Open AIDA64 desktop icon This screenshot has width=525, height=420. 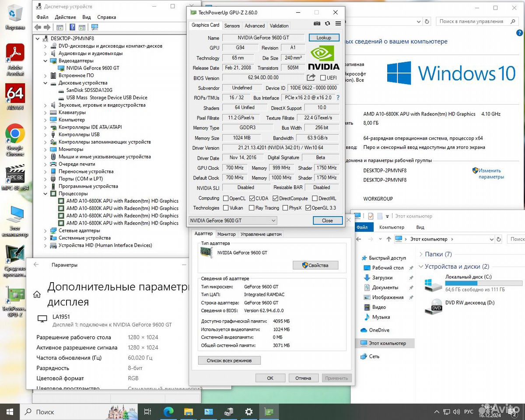(x=15, y=97)
